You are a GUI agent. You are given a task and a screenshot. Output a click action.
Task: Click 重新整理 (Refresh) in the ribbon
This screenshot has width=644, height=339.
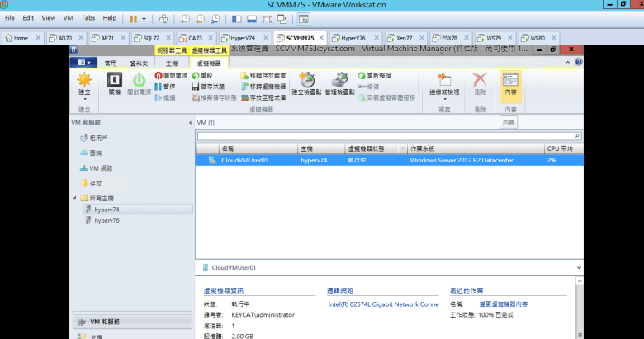tap(381, 75)
